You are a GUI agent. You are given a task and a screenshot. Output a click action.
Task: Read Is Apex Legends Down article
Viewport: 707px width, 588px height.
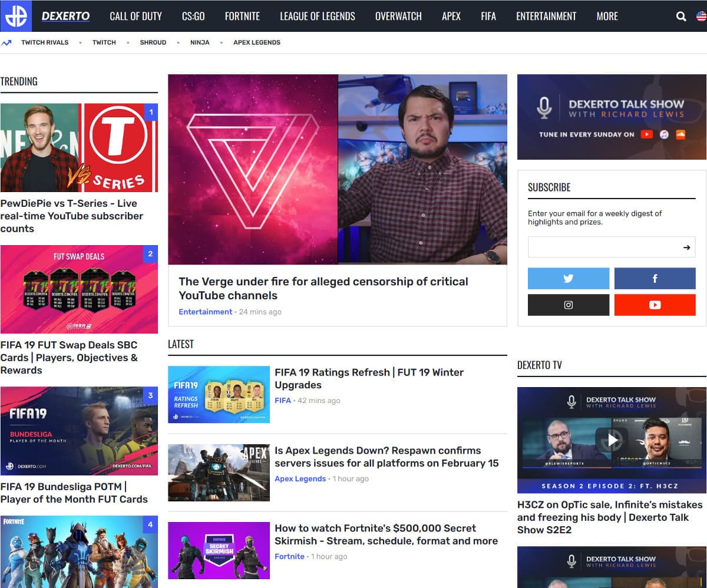point(386,457)
